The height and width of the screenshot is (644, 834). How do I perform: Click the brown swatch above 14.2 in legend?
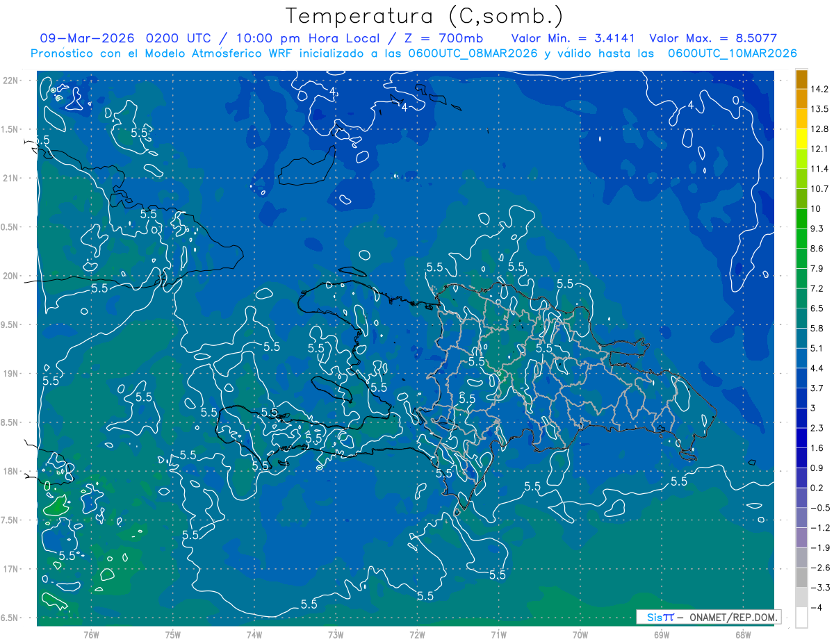pyautogui.click(x=801, y=79)
